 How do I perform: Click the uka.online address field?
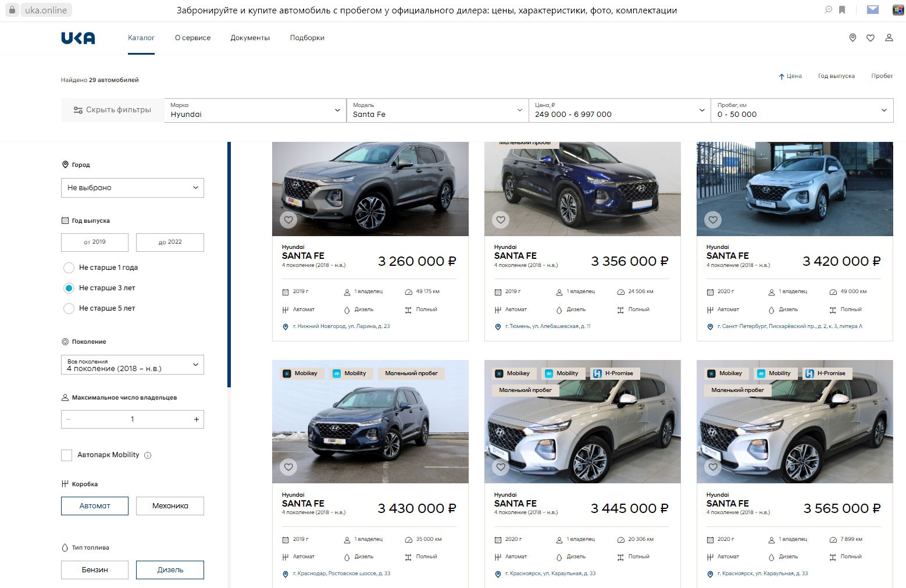46,10
